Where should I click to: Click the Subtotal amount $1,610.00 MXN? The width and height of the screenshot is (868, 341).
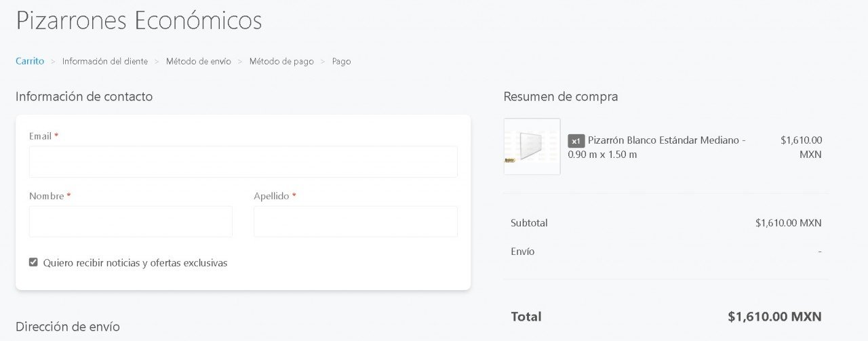click(x=788, y=222)
